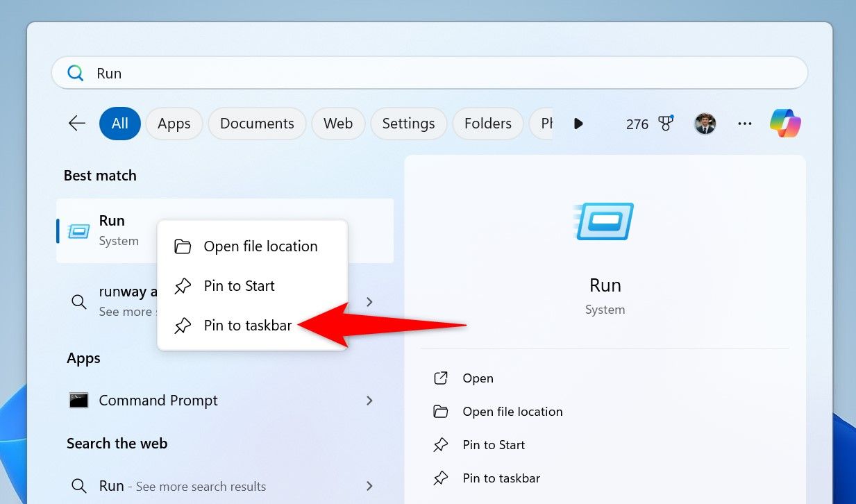
Task: Expand Command Prompt result chevron
Action: pyautogui.click(x=369, y=401)
